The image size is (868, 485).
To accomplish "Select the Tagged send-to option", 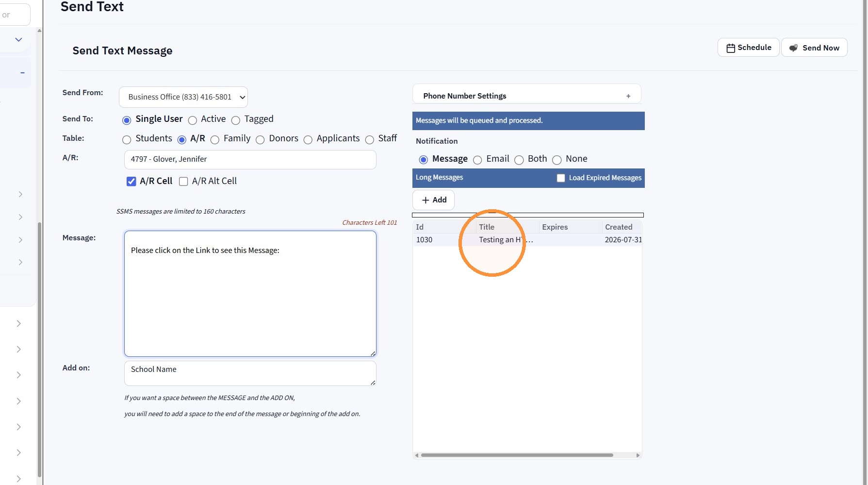I will (x=236, y=120).
